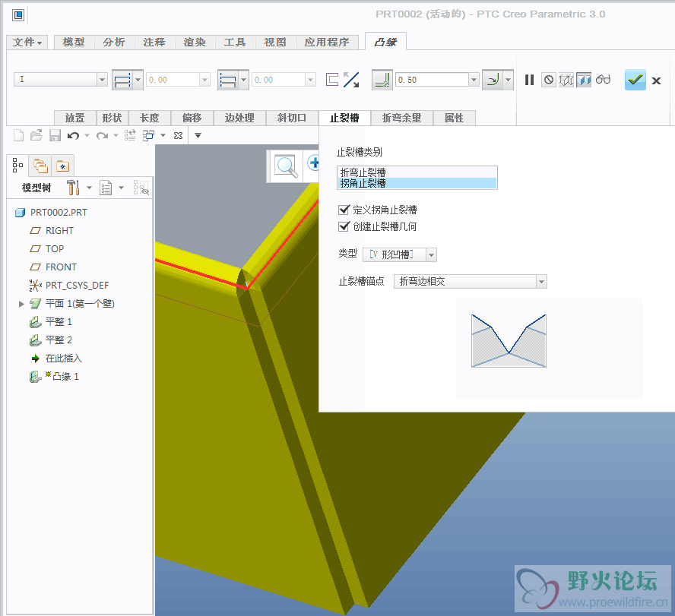Click the second 0.00 length field
This screenshot has height=616, width=675.
point(278,80)
